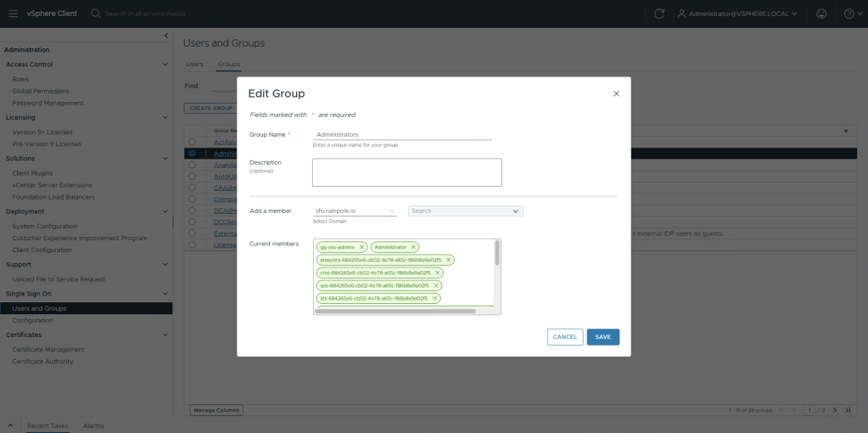The width and height of the screenshot is (868, 433).
Task: Select the Administrators group radio button
Action: pos(192,154)
